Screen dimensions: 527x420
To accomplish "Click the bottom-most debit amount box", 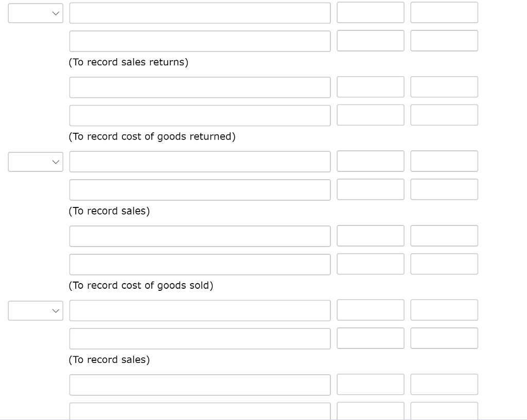I will [371, 411].
